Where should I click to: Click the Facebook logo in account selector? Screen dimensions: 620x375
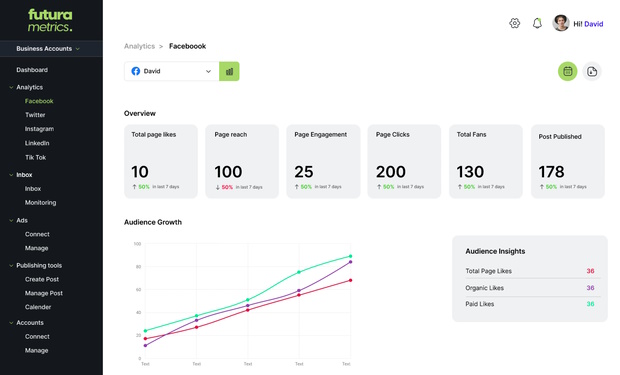(x=136, y=71)
